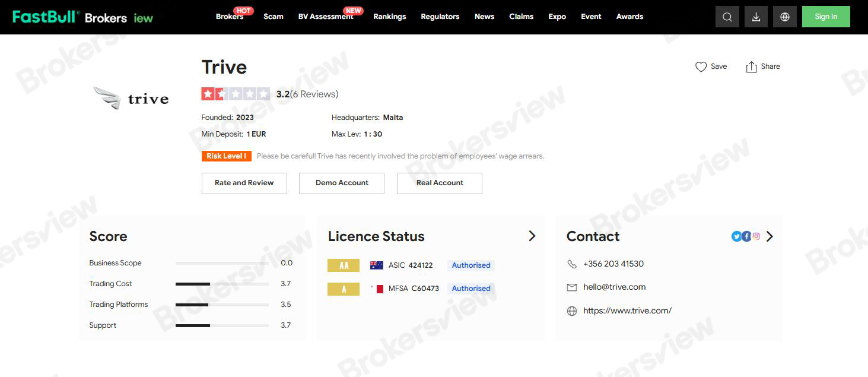Open the download icon in header
Screen dimensions: 868x377
click(x=756, y=17)
